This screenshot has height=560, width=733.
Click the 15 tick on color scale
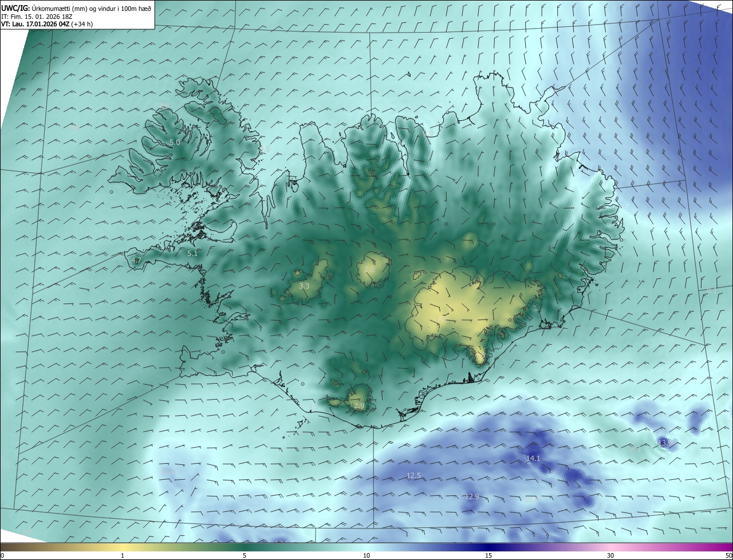pyautogui.click(x=488, y=556)
